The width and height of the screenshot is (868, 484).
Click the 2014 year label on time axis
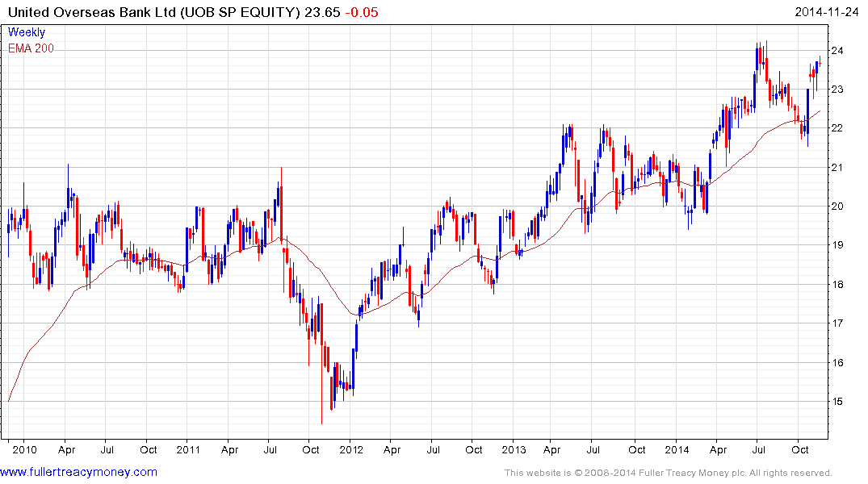[x=677, y=449]
